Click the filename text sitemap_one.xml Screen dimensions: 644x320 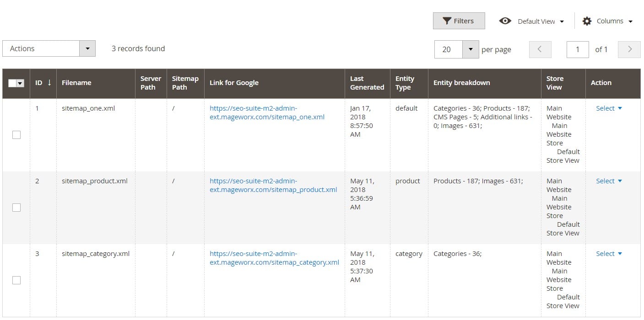88,108
